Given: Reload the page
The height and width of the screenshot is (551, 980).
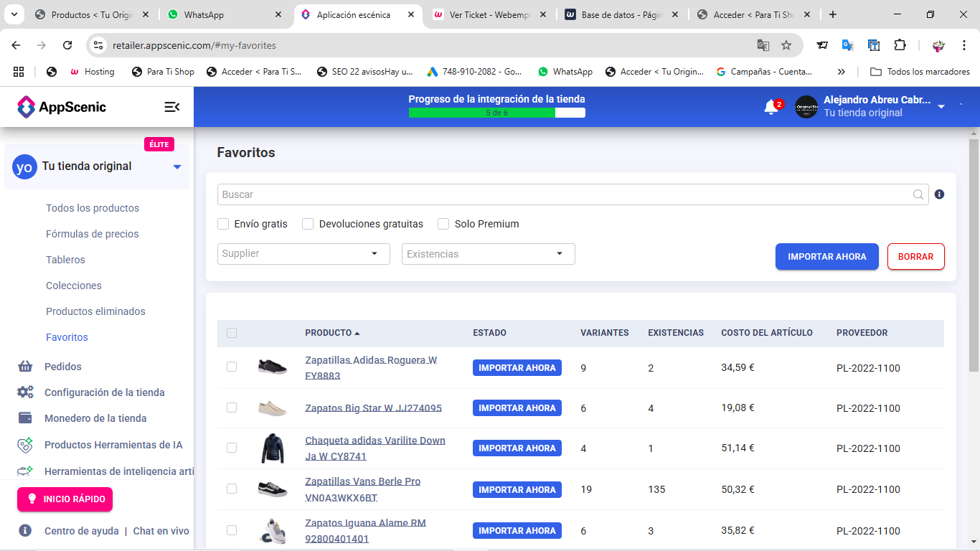Looking at the screenshot, I should coord(67,45).
